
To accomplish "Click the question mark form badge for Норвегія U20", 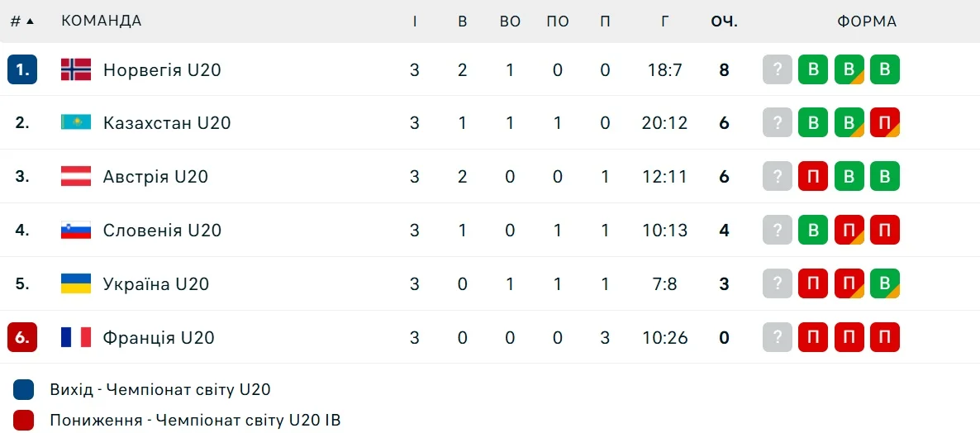I will (777, 70).
